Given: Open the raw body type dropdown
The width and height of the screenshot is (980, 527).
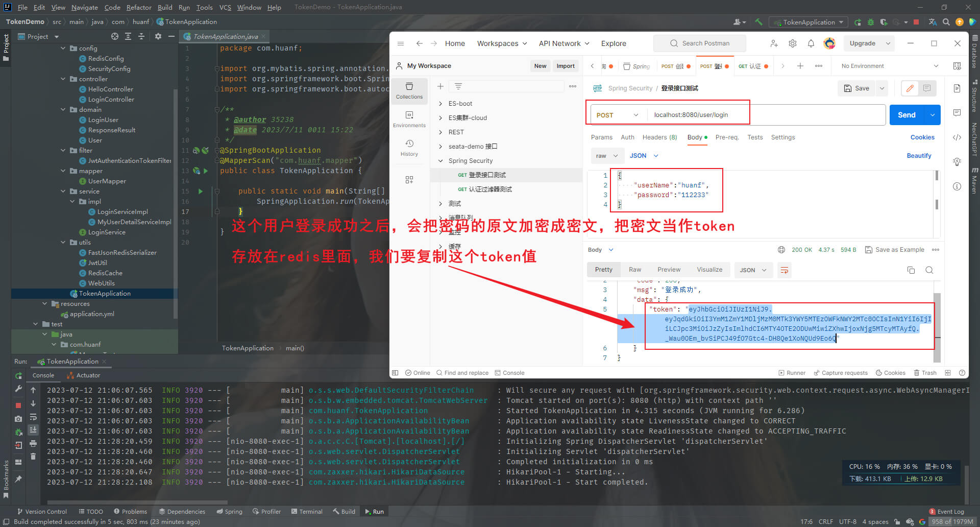Looking at the screenshot, I should pyautogui.click(x=607, y=156).
